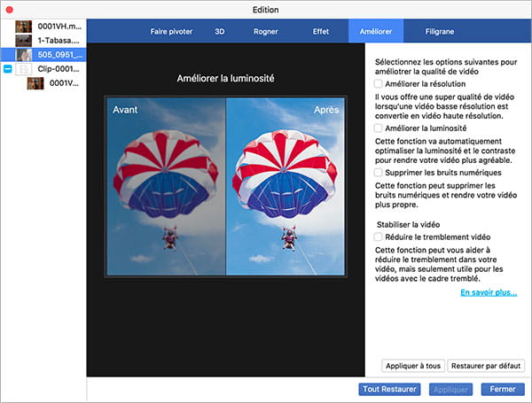Screen dimensions: 532x403
Task: Click the Appliquer à tous button
Action: [x=411, y=366]
